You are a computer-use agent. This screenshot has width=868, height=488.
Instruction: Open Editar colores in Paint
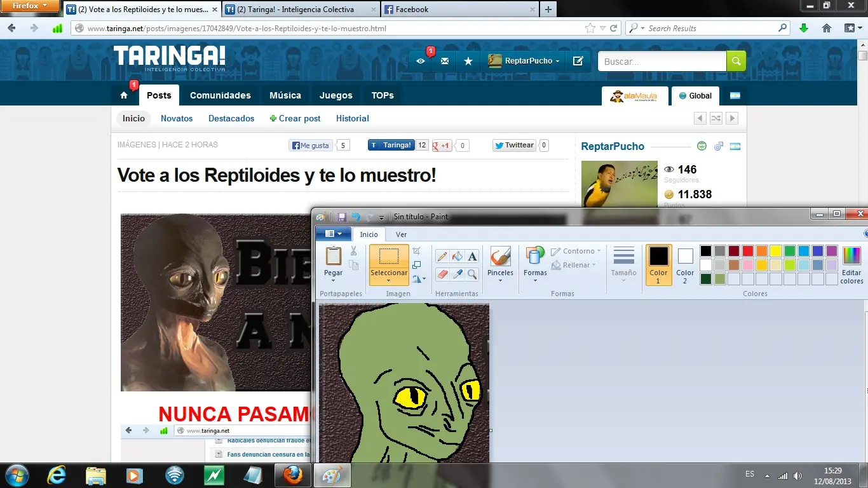pyautogui.click(x=851, y=266)
